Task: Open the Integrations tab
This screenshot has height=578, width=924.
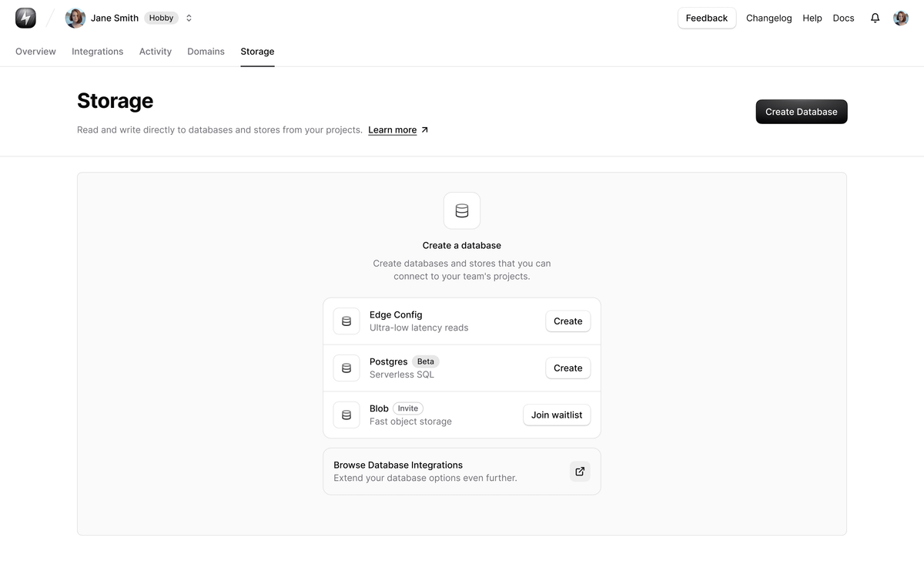Action: (x=97, y=52)
